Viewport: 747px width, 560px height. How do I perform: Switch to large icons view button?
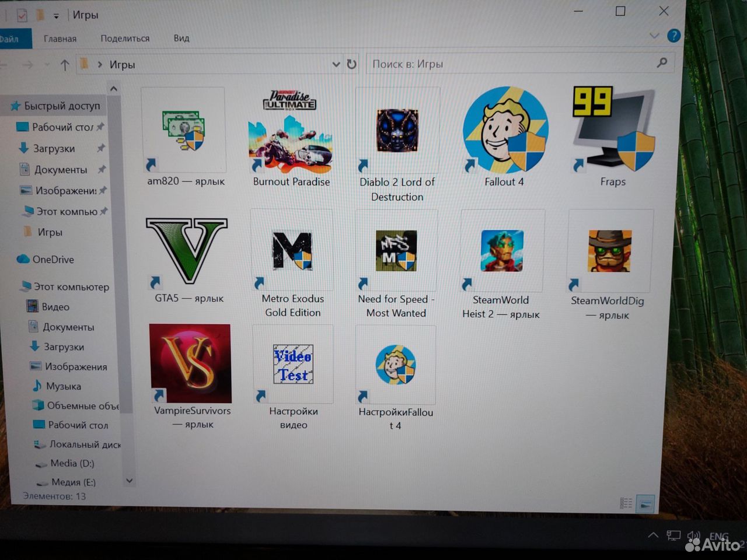pos(645,504)
